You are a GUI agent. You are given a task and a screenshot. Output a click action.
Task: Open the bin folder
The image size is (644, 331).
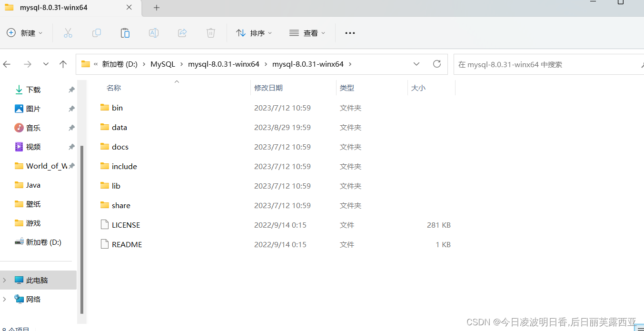tap(117, 108)
